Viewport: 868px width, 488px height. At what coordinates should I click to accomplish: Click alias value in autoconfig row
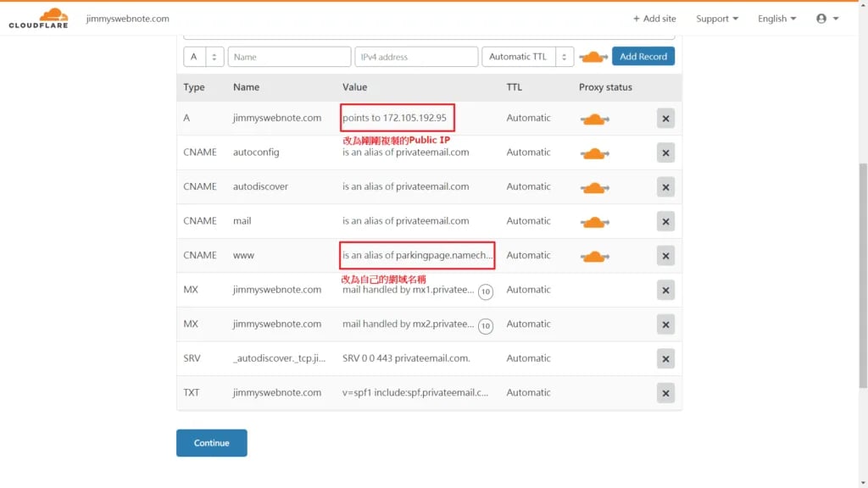[x=405, y=152]
